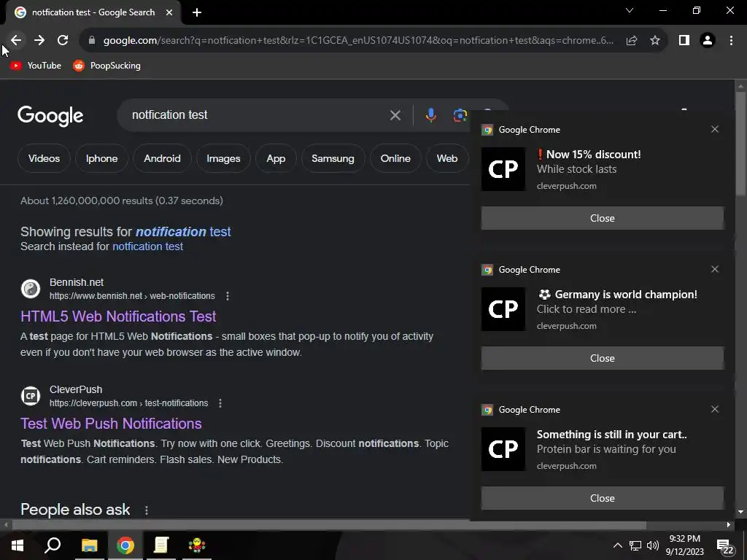
Task: Open Windows taskbar search
Action: 53,545
